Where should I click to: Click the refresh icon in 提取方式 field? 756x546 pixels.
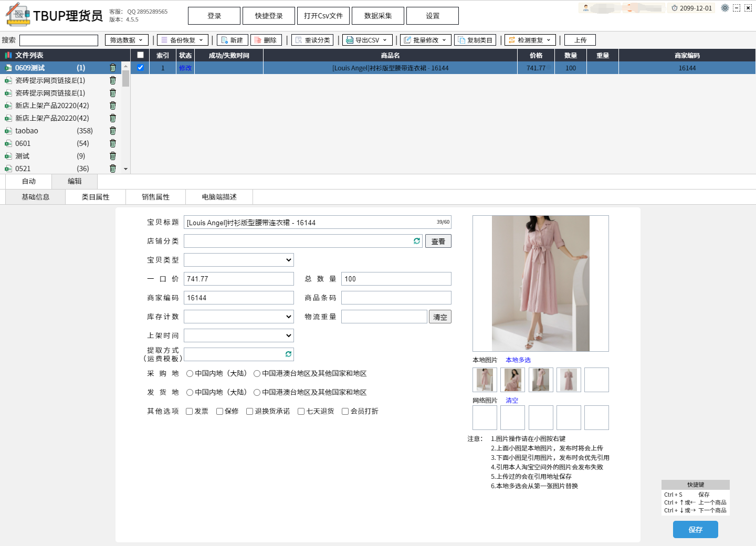coord(288,354)
